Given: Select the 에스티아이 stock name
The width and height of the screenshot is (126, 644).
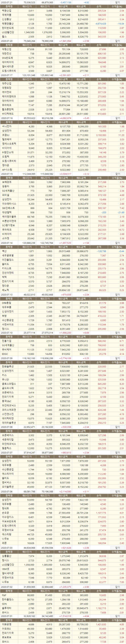Looking at the screenshot, I should pos(8,474).
